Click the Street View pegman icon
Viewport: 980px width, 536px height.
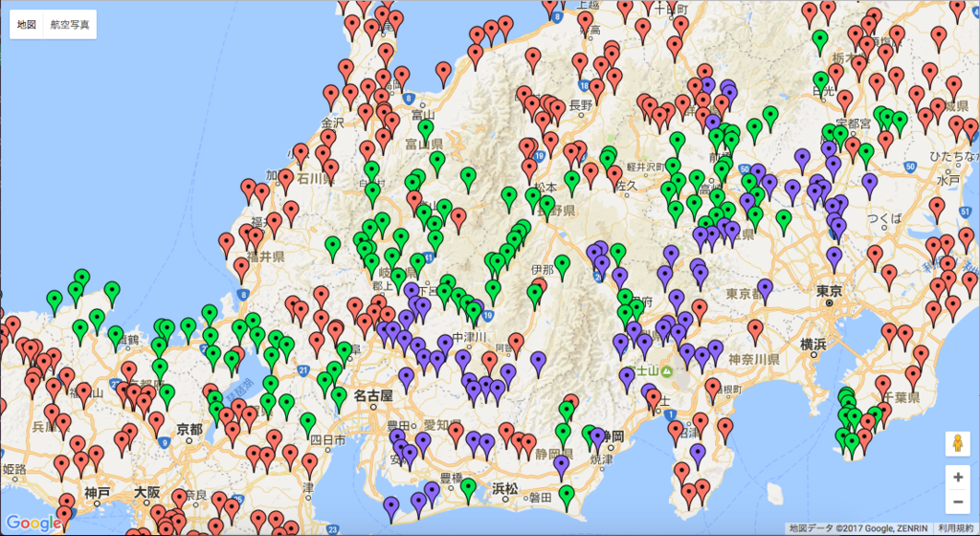(957, 444)
